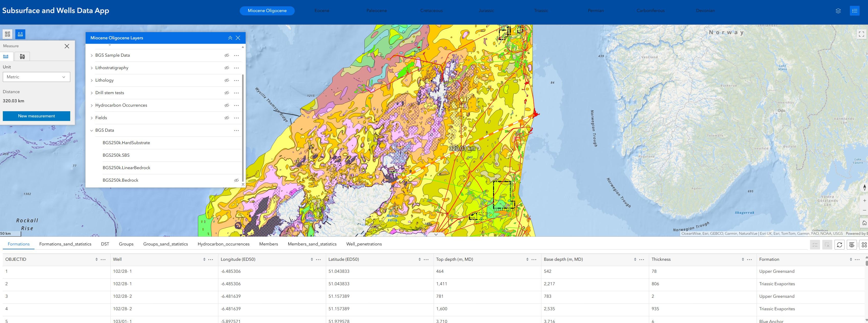The height and width of the screenshot is (323, 868).
Task: Open the Well_penetrations table tab
Action: click(364, 244)
